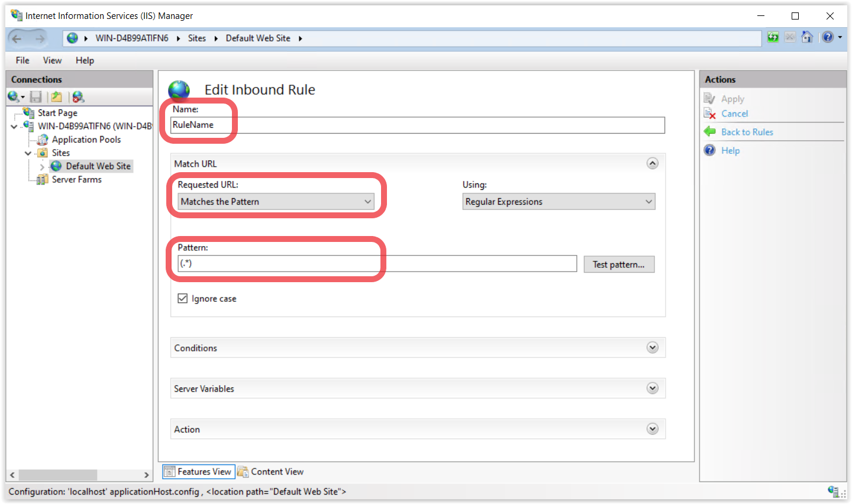Click the Home icon in toolbar
This screenshot has height=504, width=852.
pyautogui.click(x=807, y=37)
